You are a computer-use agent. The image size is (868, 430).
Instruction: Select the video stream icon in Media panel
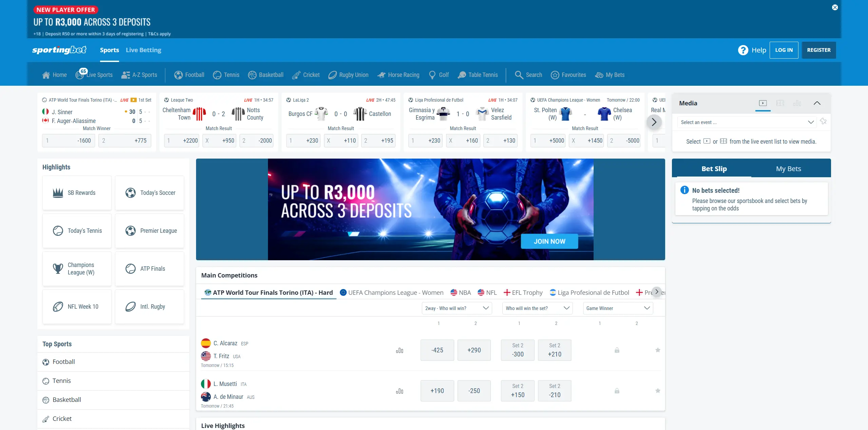tap(763, 103)
